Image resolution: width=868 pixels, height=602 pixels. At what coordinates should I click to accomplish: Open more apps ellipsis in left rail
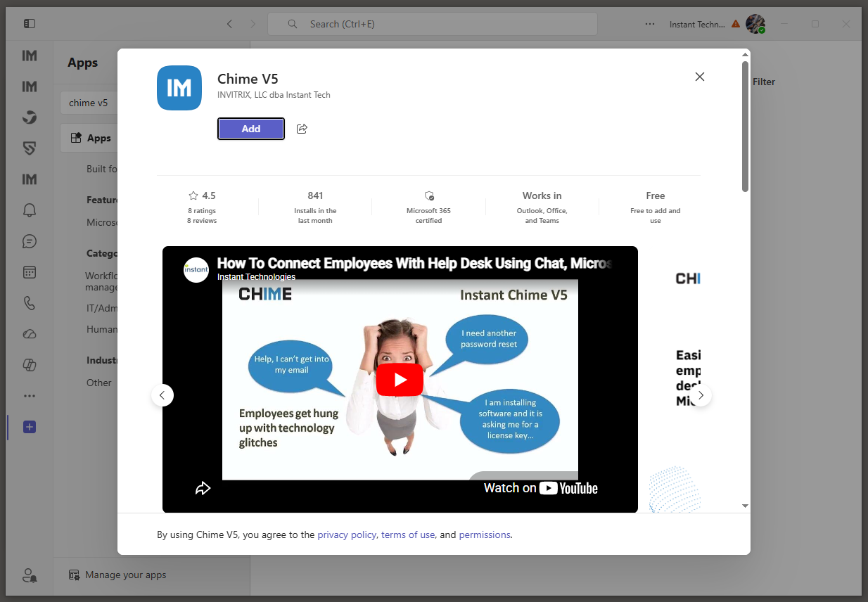pos(30,396)
